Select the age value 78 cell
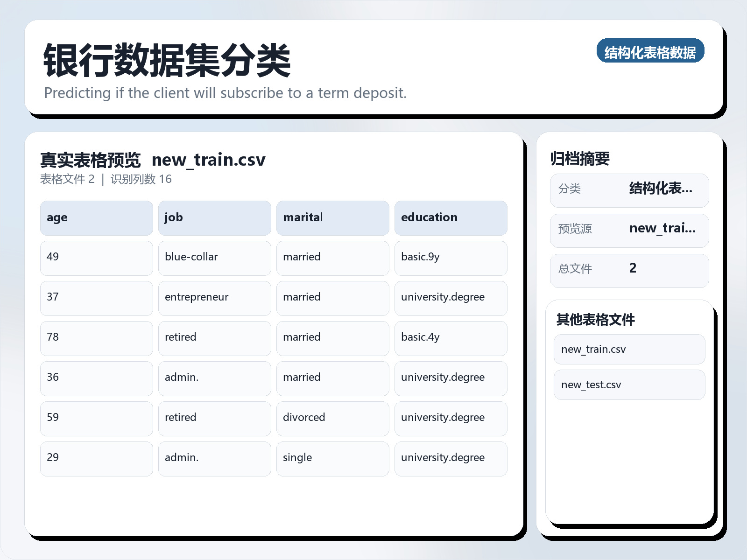Viewport: 747px width, 560px height. click(x=96, y=337)
